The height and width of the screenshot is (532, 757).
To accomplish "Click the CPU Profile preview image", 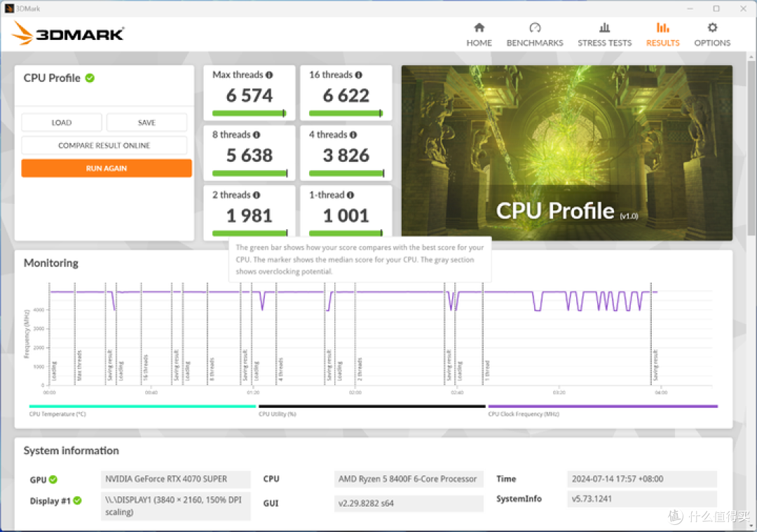I will pos(567,153).
